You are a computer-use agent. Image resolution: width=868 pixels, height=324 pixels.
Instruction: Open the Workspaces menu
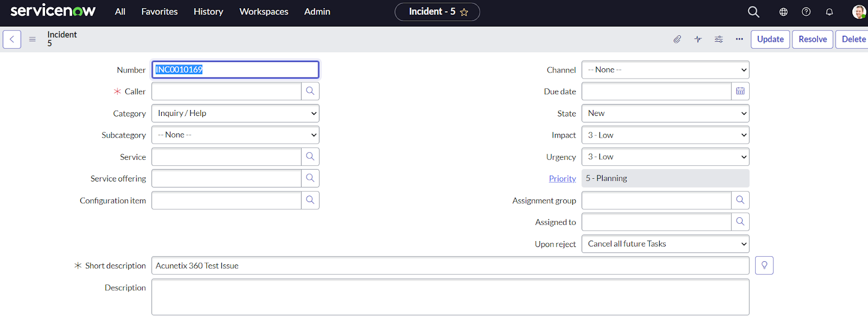click(x=264, y=11)
